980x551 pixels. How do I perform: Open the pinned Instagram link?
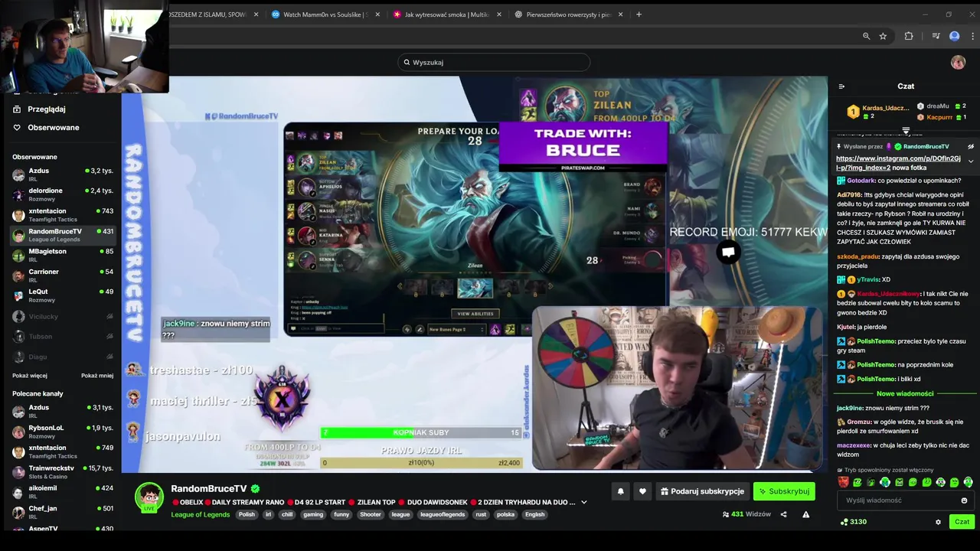[x=898, y=163]
